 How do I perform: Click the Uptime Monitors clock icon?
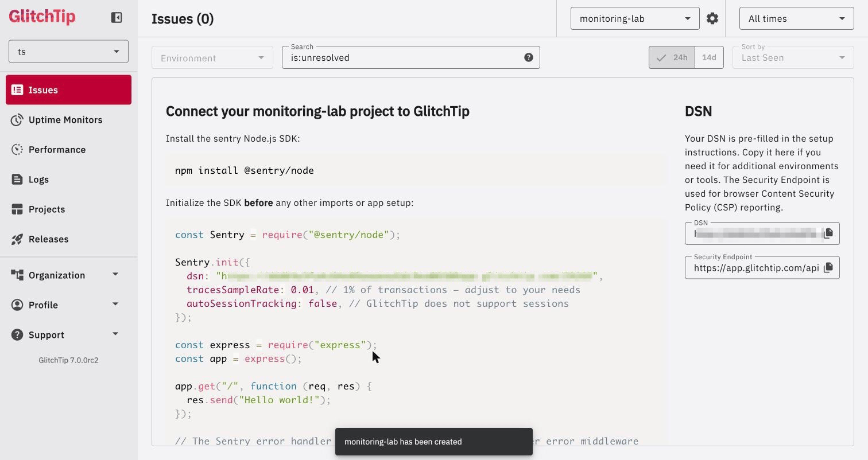pos(17,120)
